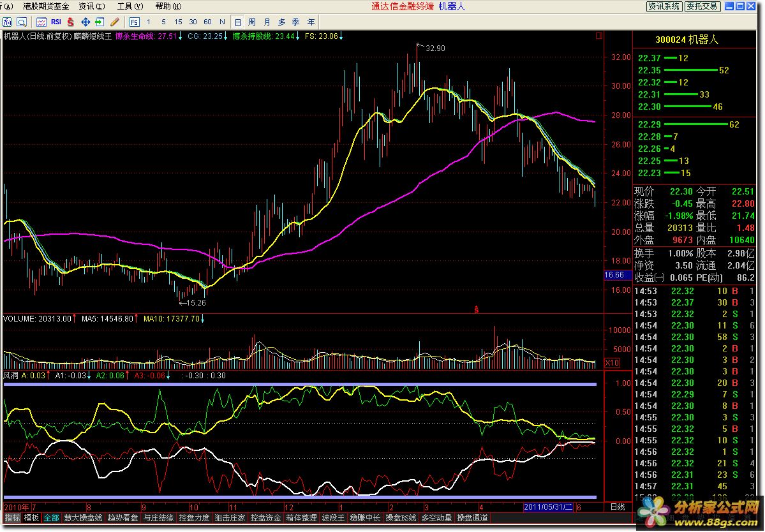The height and width of the screenshot is (532, 765).
Task: Select the 月 monthly period
Action: [267, 22]
